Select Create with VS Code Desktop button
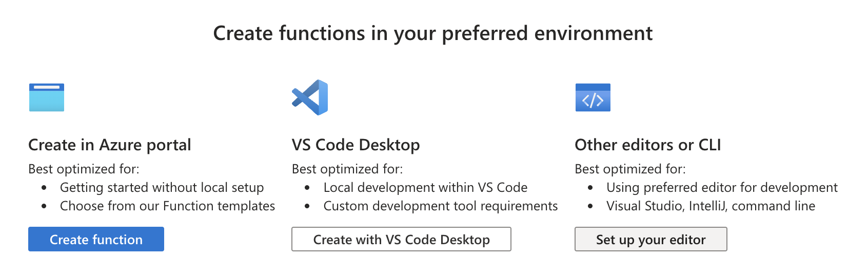Viewport: 868px width, 276px height. tap(401, 239)
